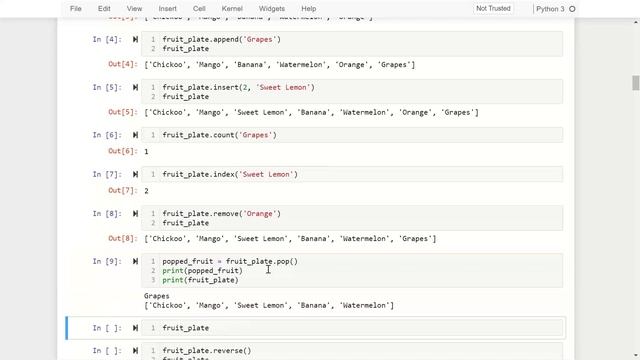
Task: Run cell In [4] with its run icon
Action: (x=135, y=40)
